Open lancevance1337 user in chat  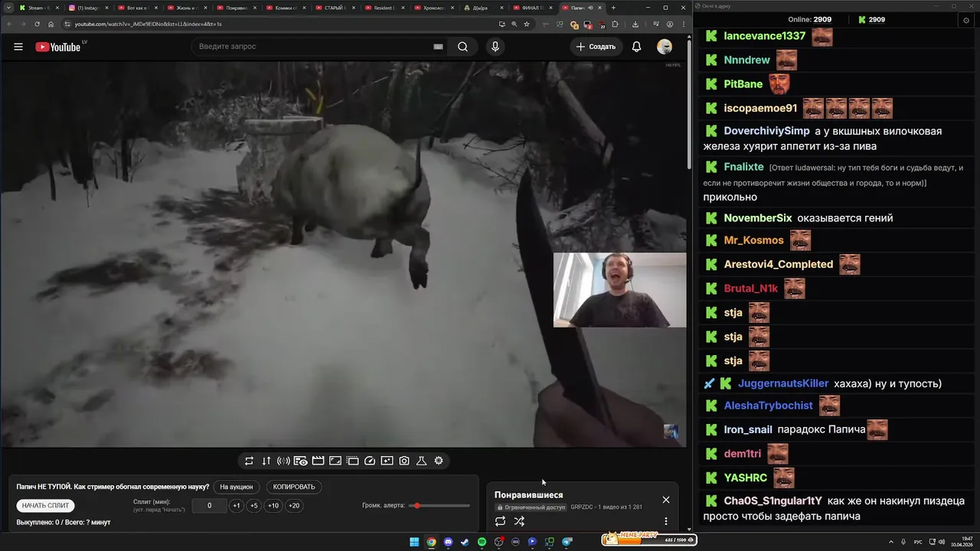pyautogui.click(x=764, y=36)
